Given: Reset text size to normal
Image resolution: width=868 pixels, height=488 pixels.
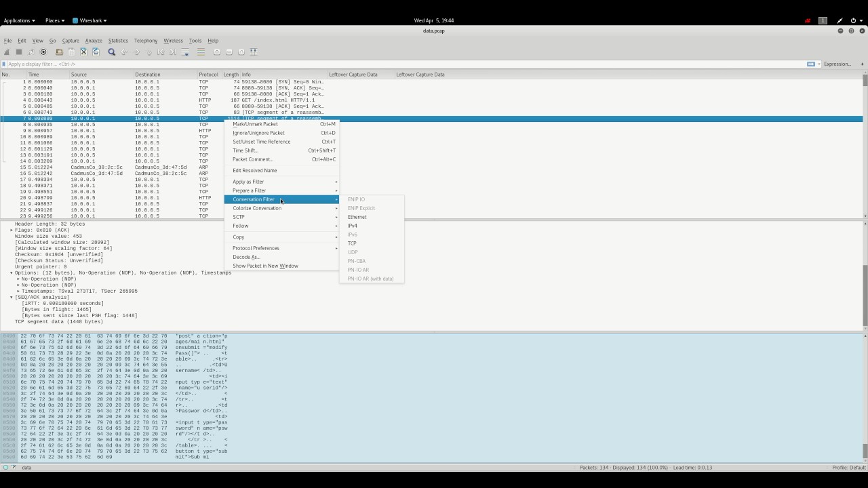Looking at the screenshot, I should point(241,52).
